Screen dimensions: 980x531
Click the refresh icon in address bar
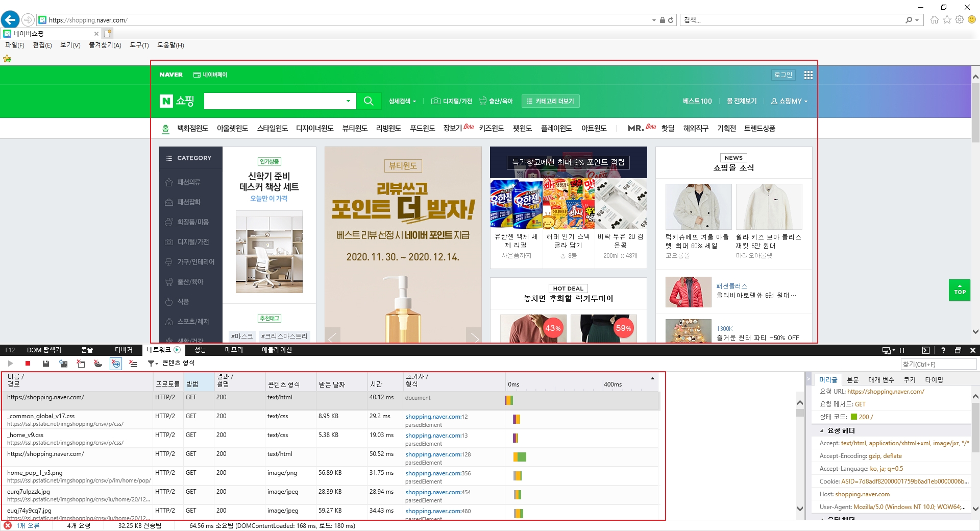pyautogui.click(x=671, y=20)
